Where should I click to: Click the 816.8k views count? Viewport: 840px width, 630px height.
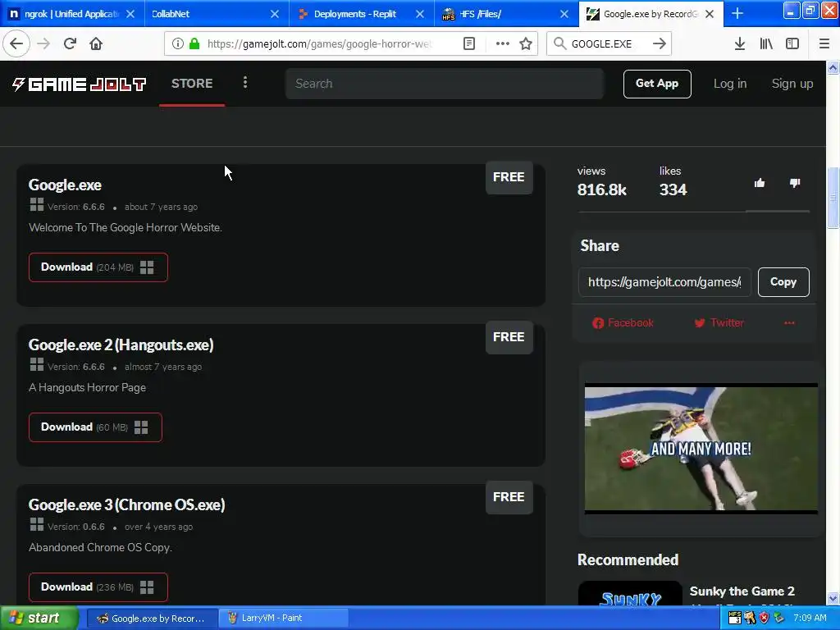tap(601, 190)
